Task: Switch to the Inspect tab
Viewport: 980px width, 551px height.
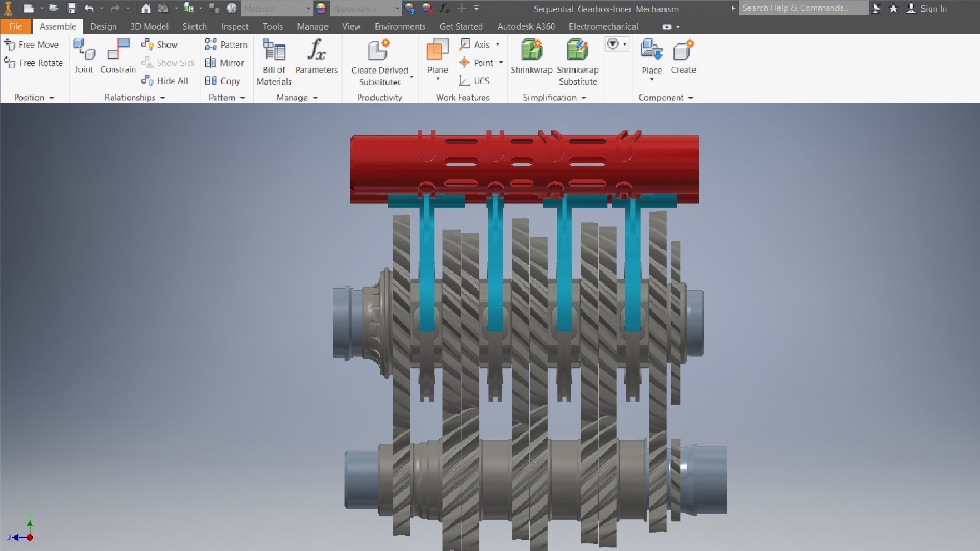Action: pos(235,27)
